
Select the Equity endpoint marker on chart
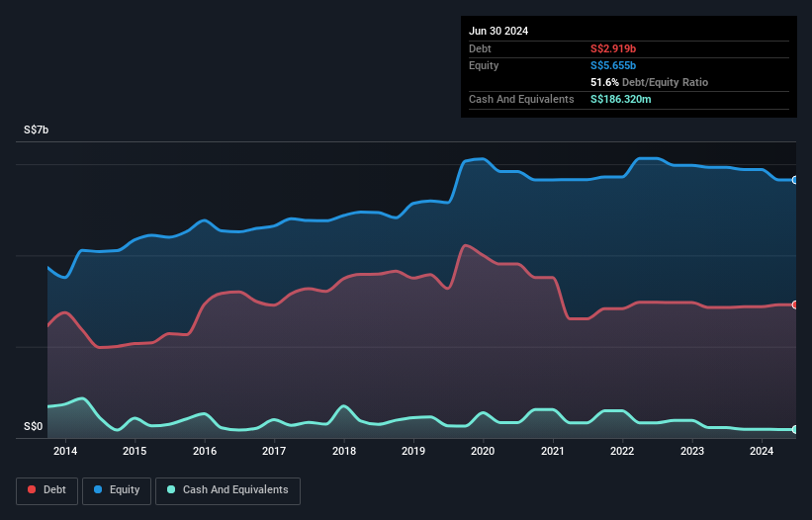tap(795, 180)
